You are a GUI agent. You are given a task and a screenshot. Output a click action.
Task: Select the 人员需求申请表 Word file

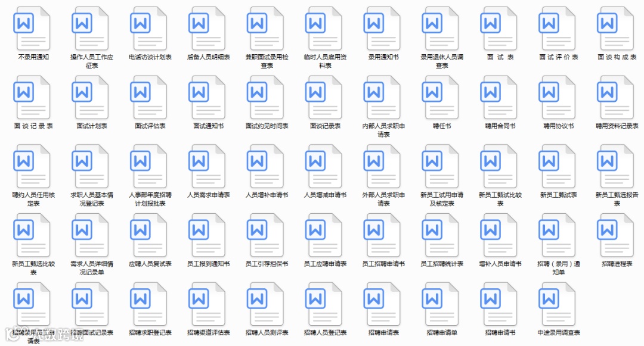208,167
